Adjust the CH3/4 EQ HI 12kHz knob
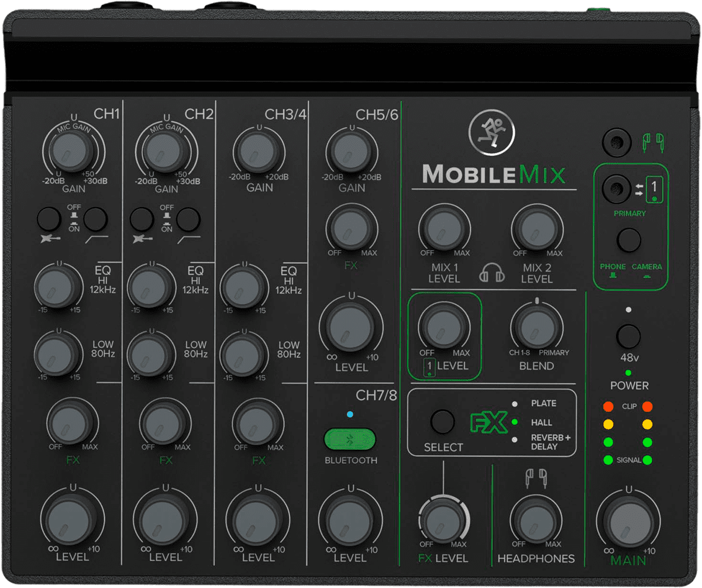The image size is (702, 588). (x=243, y=287)
